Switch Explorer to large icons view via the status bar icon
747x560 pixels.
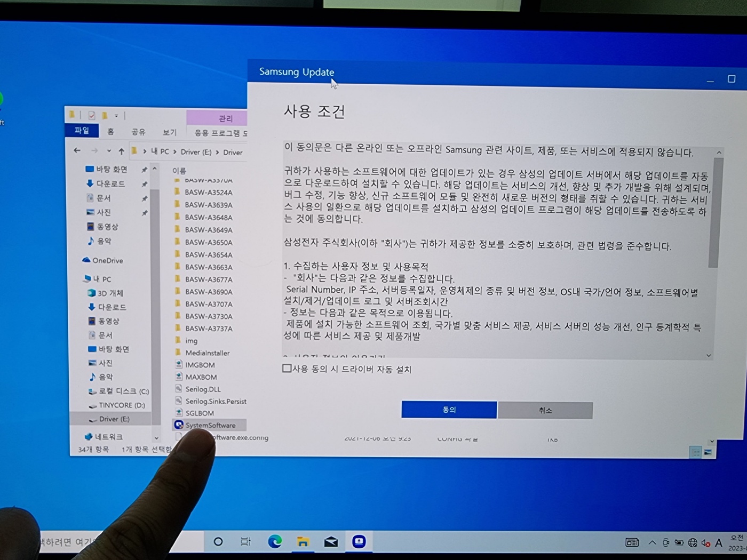(708, 452)
